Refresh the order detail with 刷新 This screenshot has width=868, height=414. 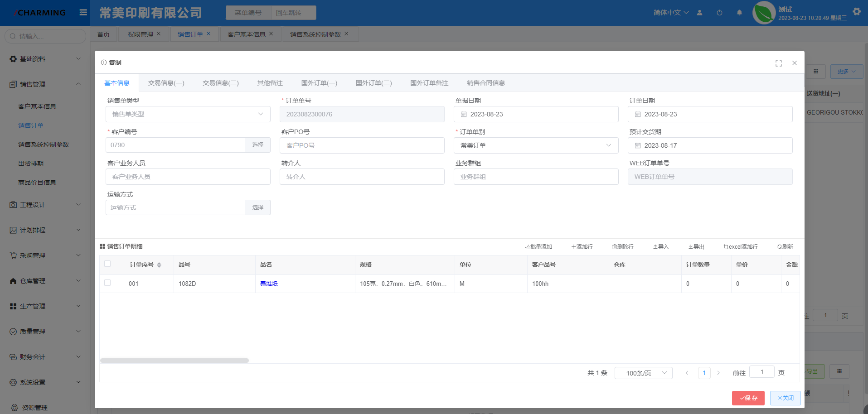[x=785, y=247]
